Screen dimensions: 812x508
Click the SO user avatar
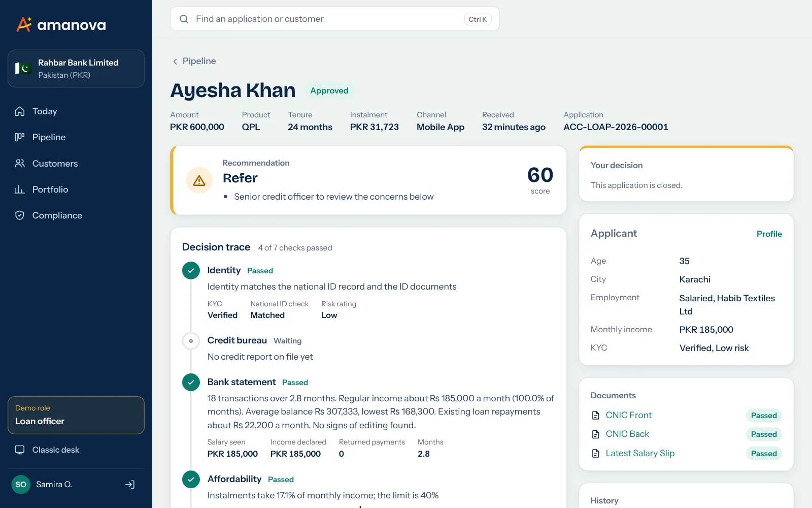click(21, 485)
